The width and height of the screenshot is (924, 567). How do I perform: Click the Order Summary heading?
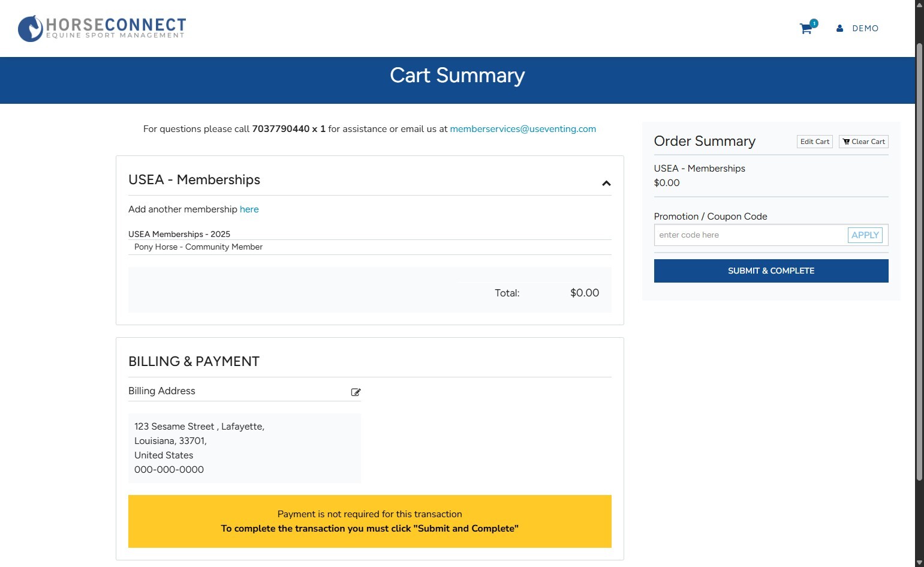(705, 141)
